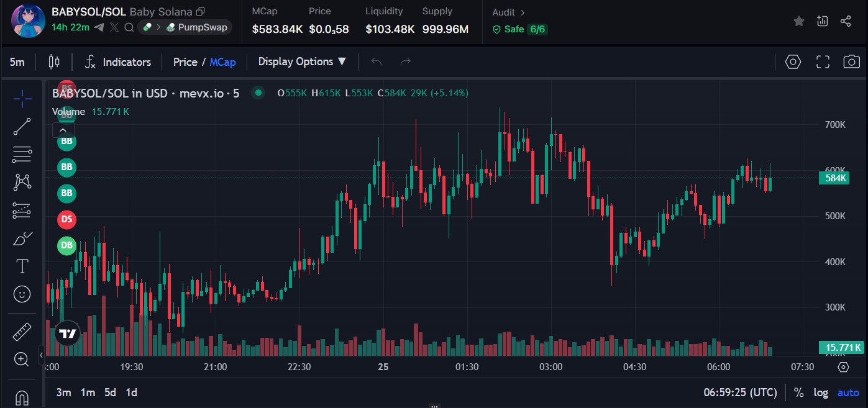This screenshot has height=408, width=868.
Task: Toggle the percent scale
Action: pyautogui.click(x=799, y=392)
